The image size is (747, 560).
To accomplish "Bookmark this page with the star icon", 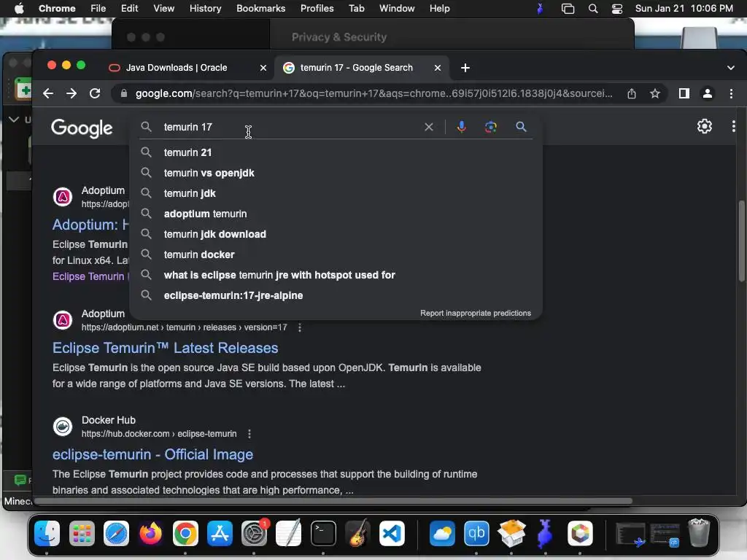I will [655, 93].
